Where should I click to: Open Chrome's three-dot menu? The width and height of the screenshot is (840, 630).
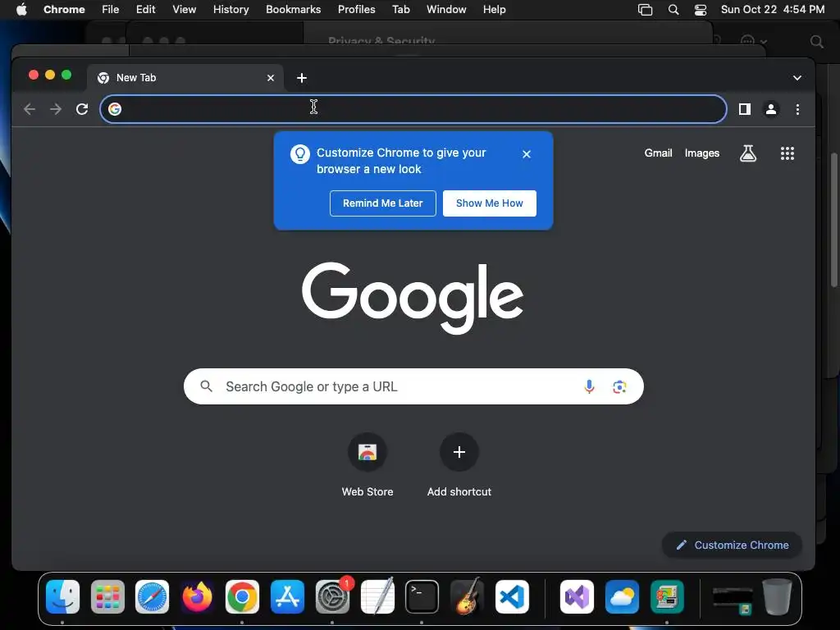(x=797, y=109)
